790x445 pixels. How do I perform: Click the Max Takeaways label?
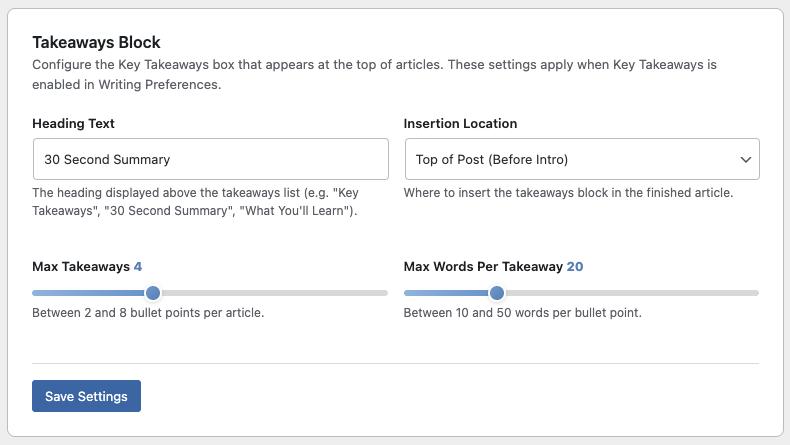(x=81, y=267)
